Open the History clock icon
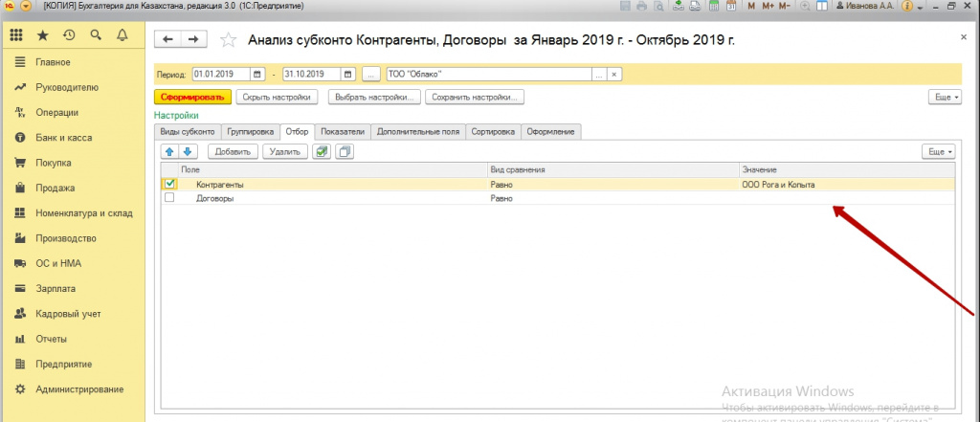980x422 pixels. tap(69, 36)
